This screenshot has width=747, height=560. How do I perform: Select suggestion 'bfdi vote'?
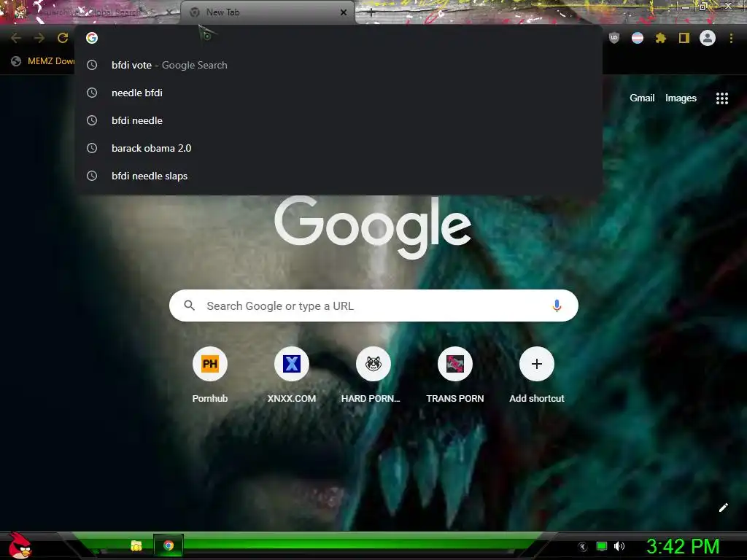point(338,65)
